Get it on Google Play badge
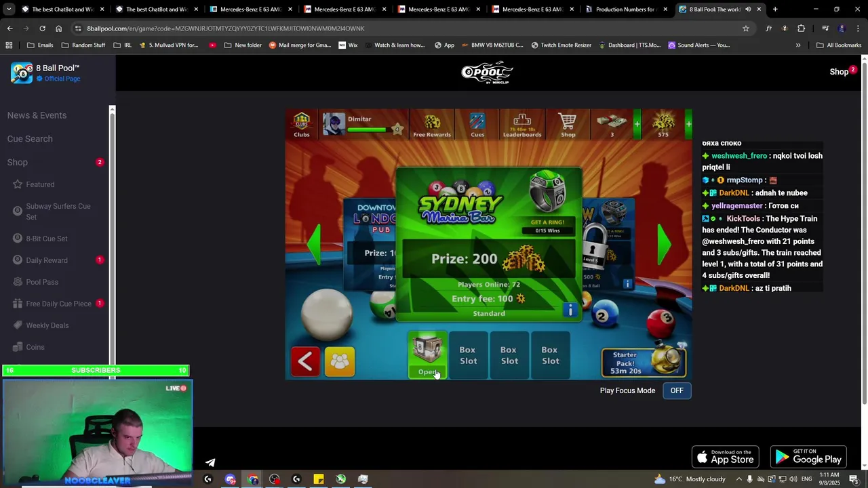Image resolution: width=868 pixels, height=488 pixels. 808,457
